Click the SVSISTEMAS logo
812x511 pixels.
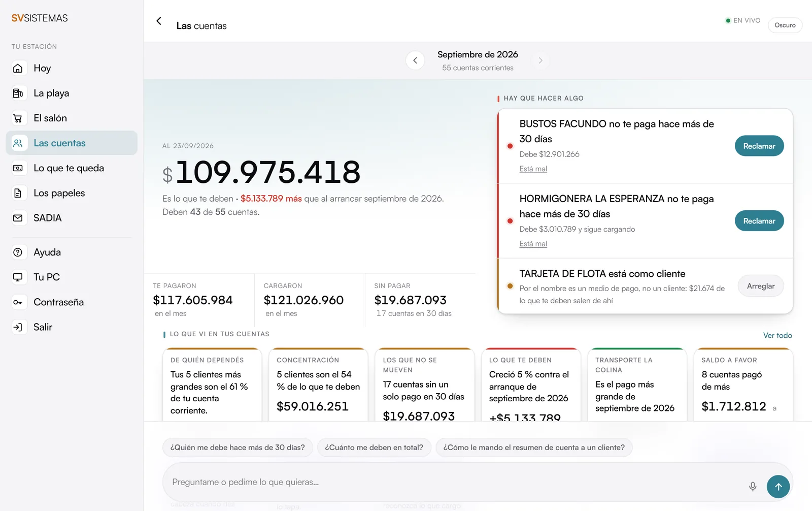click(40, 18)
